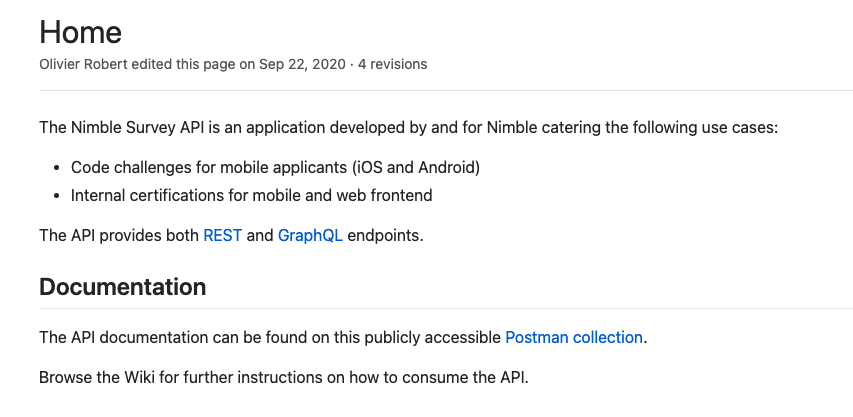Click the divider line under Documentation heading
The image size is (853, 417).
(445, 308)
